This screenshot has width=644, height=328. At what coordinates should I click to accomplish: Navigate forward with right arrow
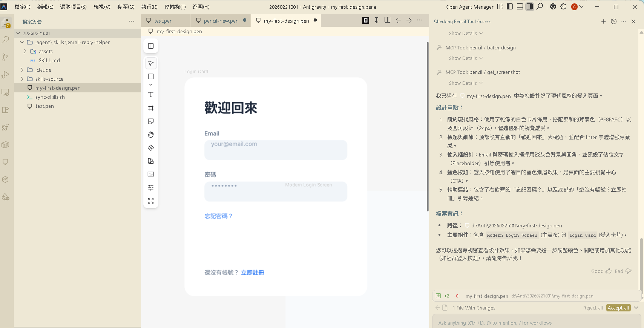[409, 20]
